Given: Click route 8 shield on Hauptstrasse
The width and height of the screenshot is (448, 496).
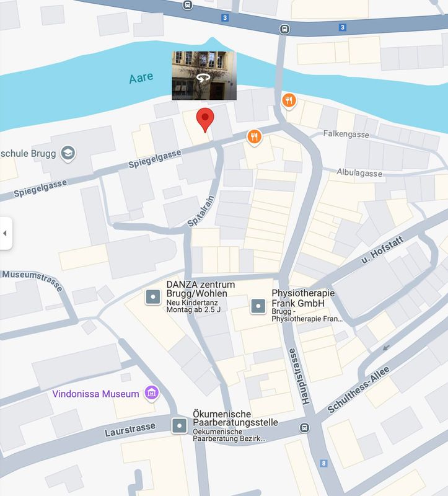Looking at the screenshot, I should click(323, 463).
